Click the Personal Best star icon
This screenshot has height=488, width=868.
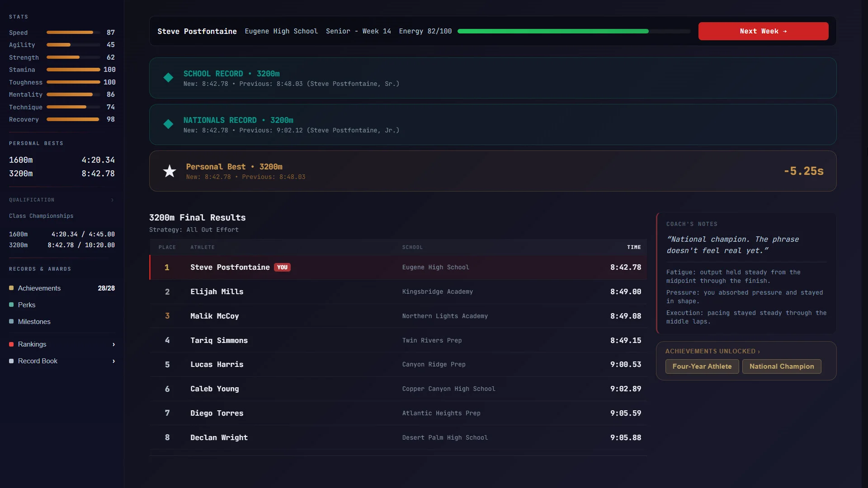170,171
